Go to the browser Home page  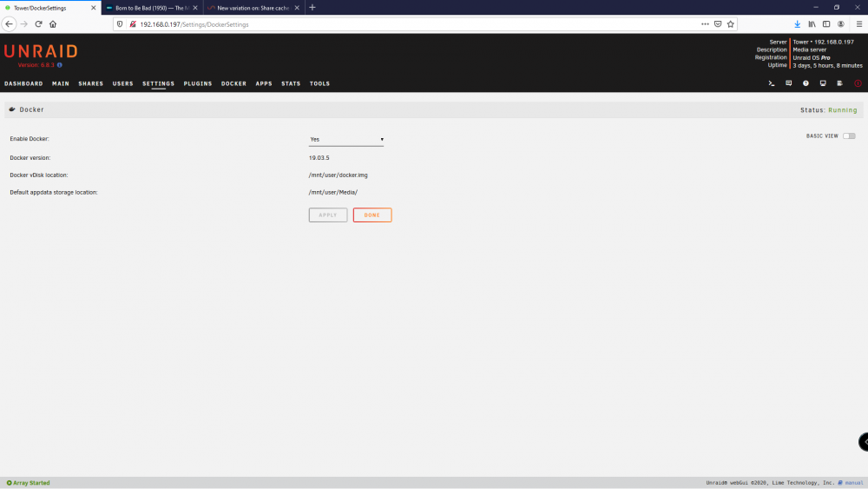53,23
